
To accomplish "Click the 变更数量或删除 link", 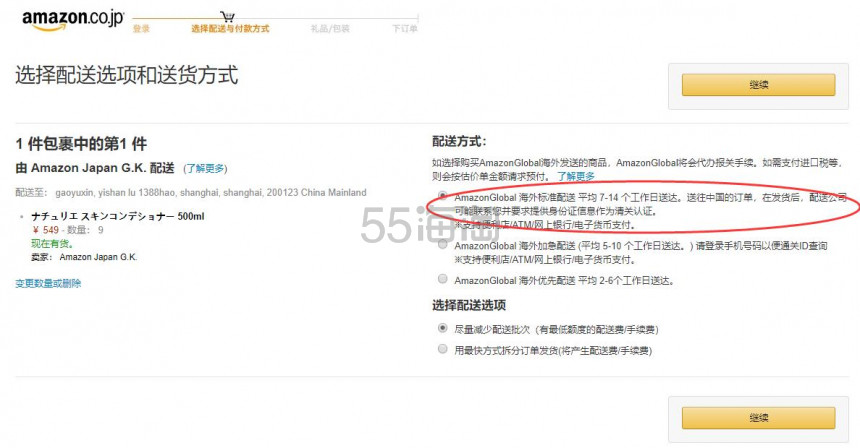I will coord(48,283).
